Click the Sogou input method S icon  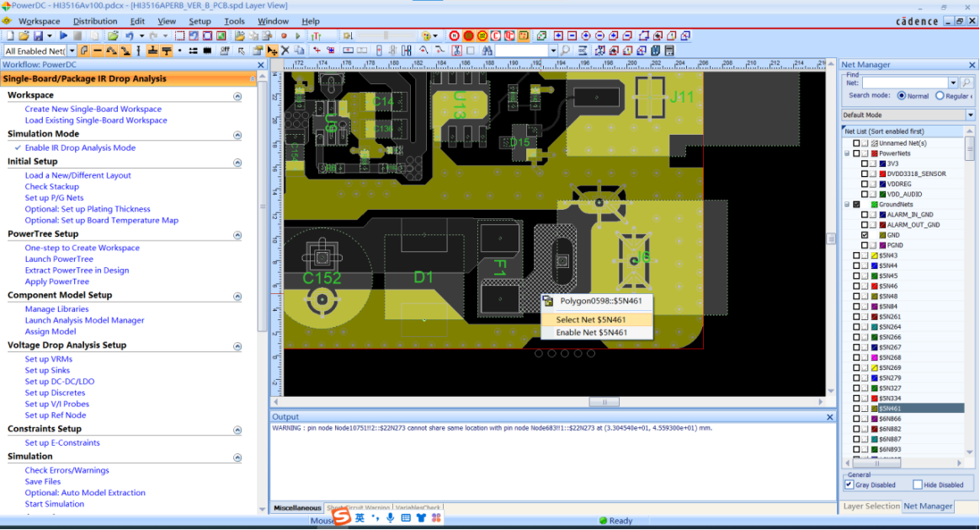pos(342,517)
